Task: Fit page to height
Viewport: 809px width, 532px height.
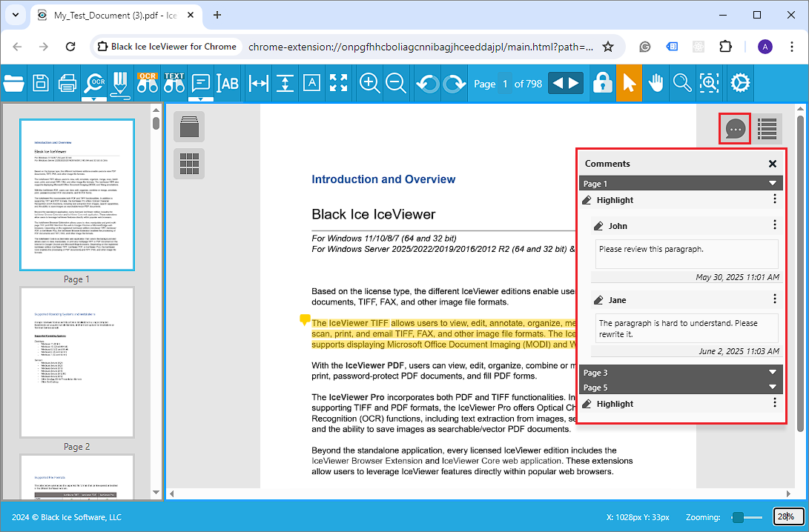Action: (284, 83)
